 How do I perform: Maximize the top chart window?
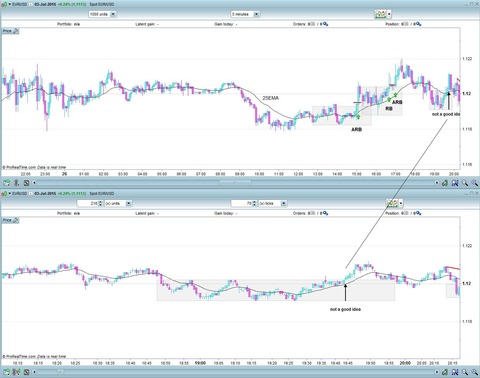[472, 4]
